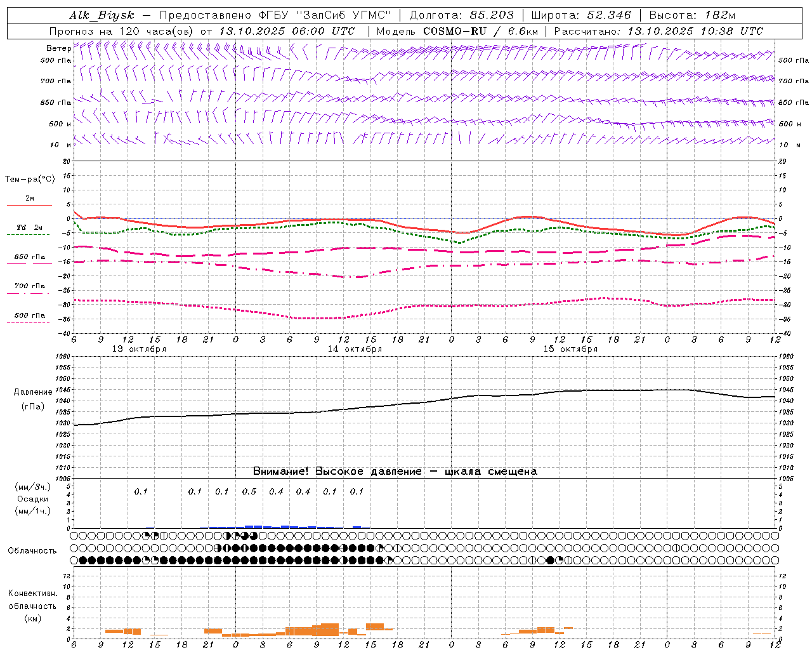Click the warning Внимание! Высокое давление — шкала смещена
Image resolution: width=812 pixels, height=650 pixels.
(x=395, y=471)
